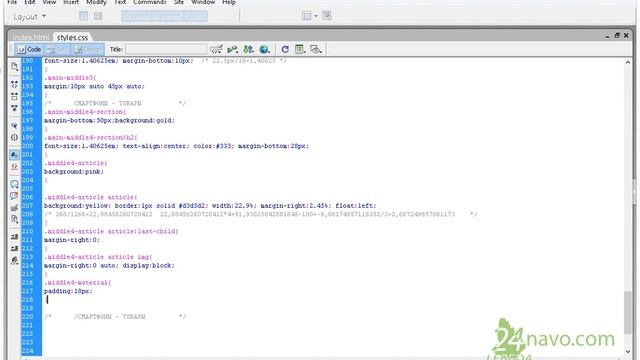Viewport: 640px width, 360px height.
Task: Switch to Code view button
Action: [x=29, y=49]
